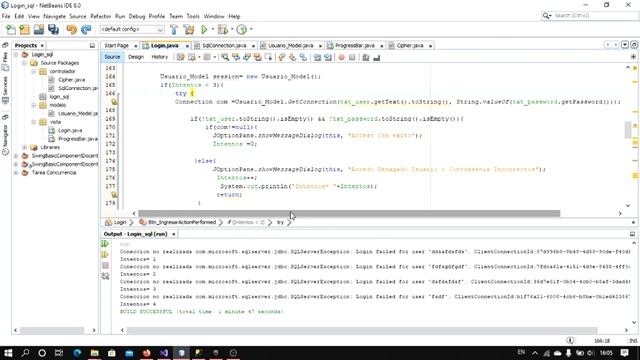
Task: Click the Split editor plus icon
Action: (x=633, y=57)
